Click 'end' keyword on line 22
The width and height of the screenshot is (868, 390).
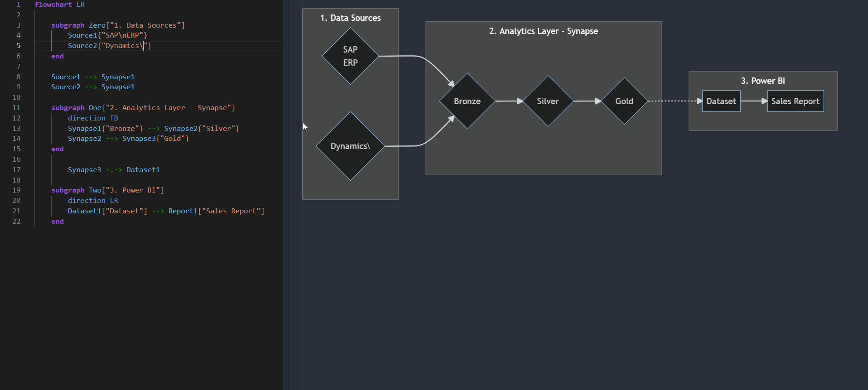[58, 221]
